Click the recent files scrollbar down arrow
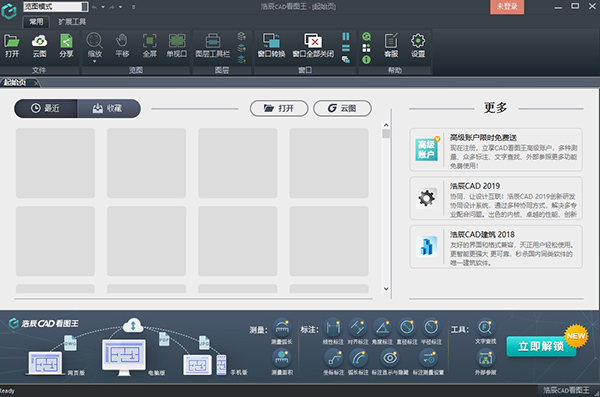The image size is (600, 397). tap(386, 289)
